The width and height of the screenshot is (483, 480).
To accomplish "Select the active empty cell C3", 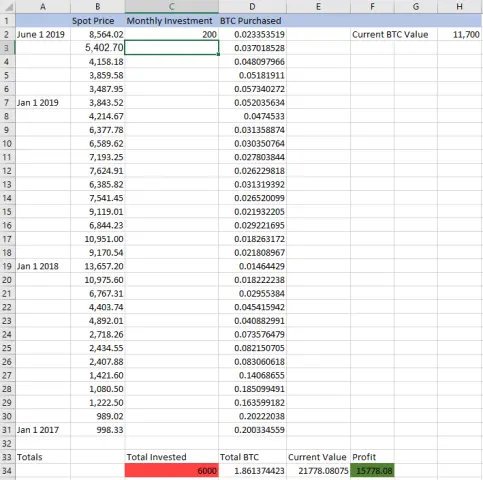I will click(x=172, y=48).
